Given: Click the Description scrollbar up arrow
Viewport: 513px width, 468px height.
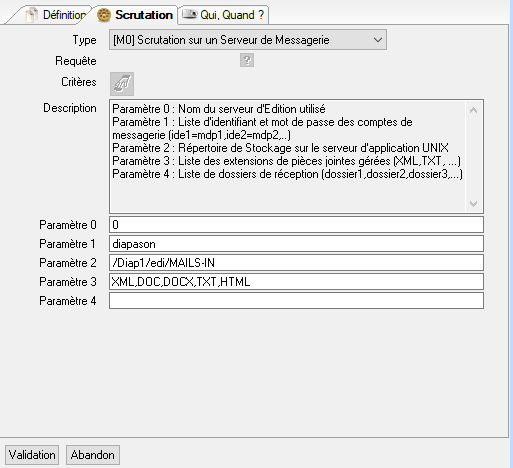Looking at the screenshot, I should tap(473, 110).
